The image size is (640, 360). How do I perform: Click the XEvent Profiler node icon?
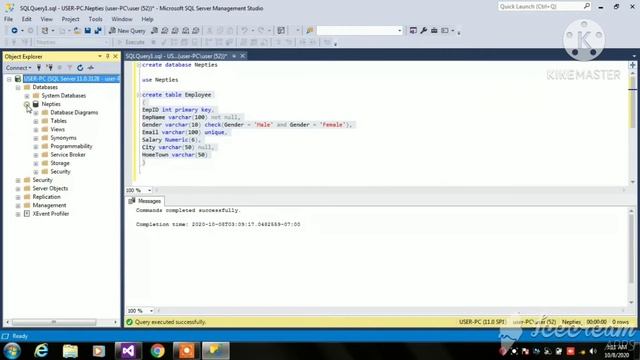point(27,213)
